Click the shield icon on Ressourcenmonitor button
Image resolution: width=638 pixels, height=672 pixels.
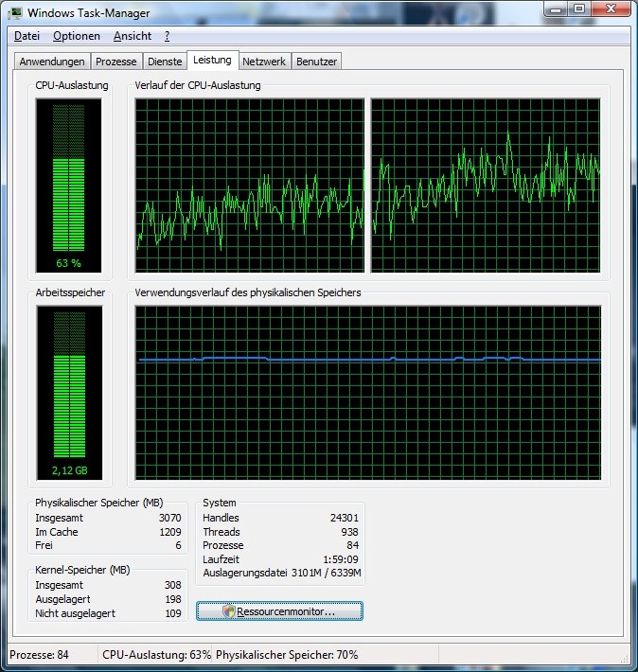tap(228, 611)
